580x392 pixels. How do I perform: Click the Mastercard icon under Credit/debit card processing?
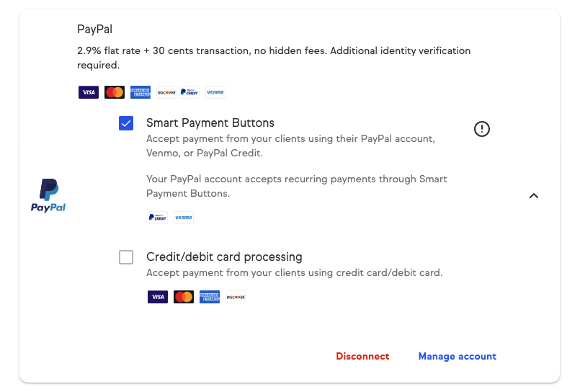coord(184,297)
